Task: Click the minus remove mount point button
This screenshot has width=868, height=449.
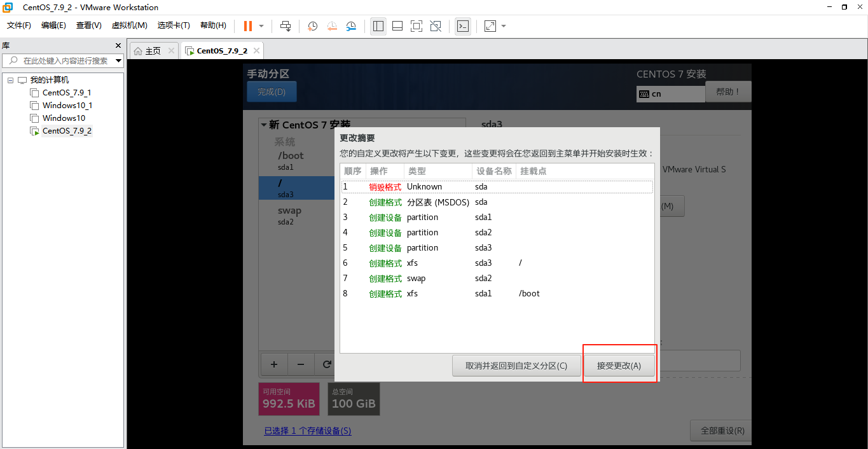Action: (301, 364)
